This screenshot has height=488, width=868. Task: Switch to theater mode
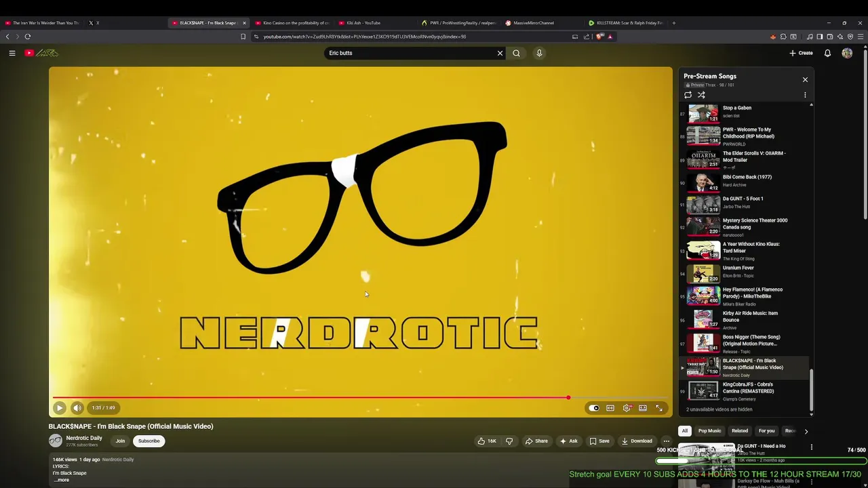click(x=643, y=408)
